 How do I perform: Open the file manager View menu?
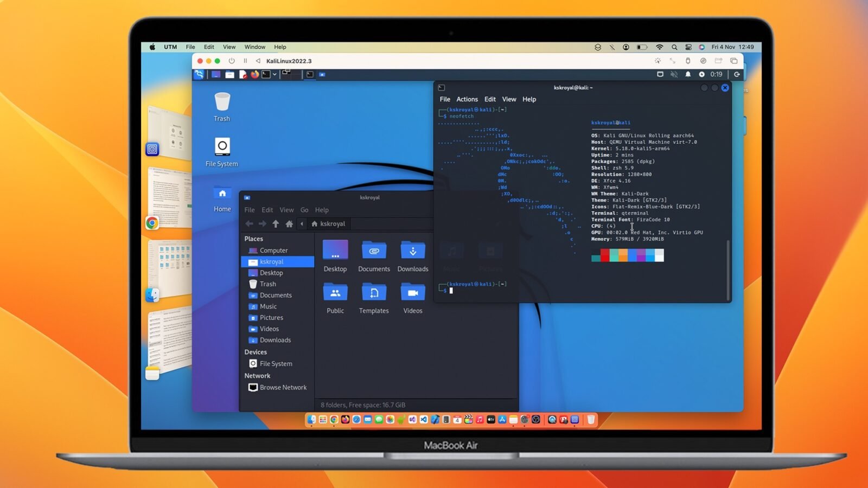pyautogui.click(x=286, y=210)
